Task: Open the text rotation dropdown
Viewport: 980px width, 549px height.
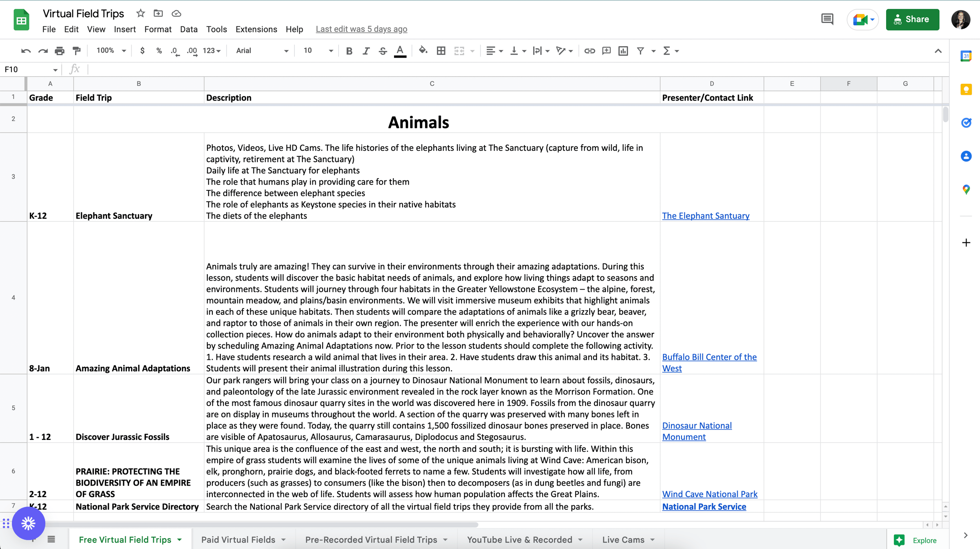Action: coord(564,51)
